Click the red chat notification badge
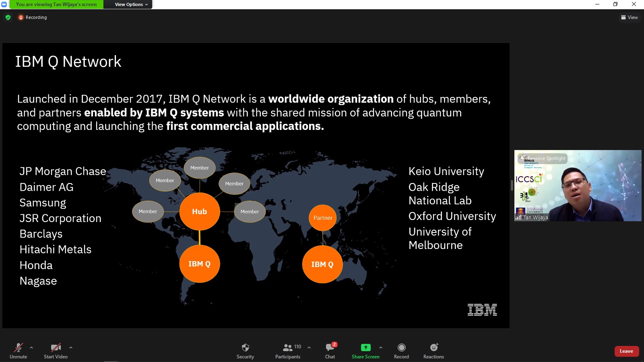This screenshot has height=362, width=644. coord(334,344)
